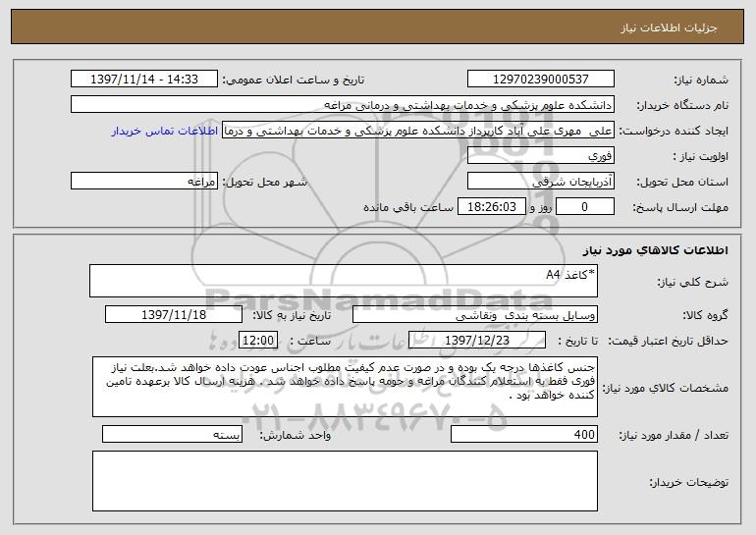Click the time field showing 12:00
Viewport: 756px width, 535px height.
click(x=258, y=341)
